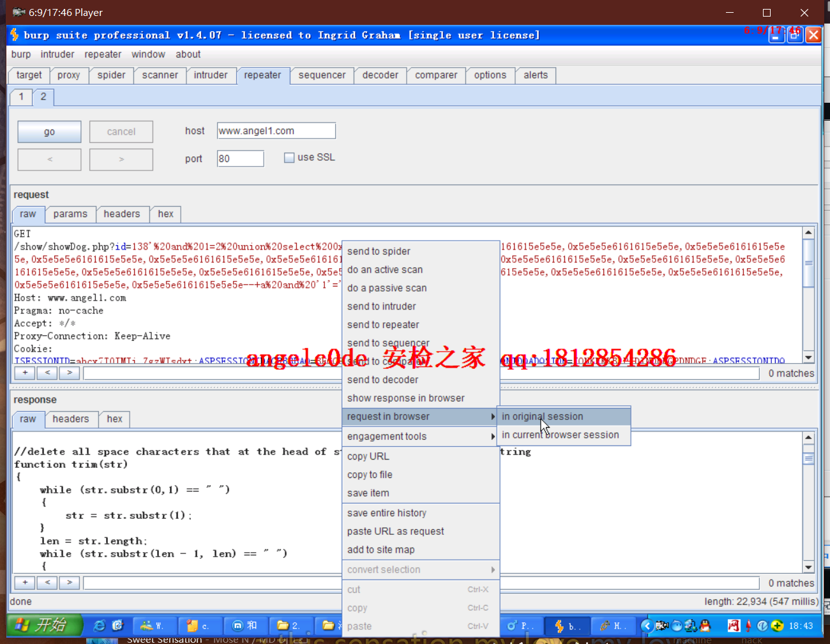Click the response search plus button
Screen dimensions: 830x644
coord(25,583)
